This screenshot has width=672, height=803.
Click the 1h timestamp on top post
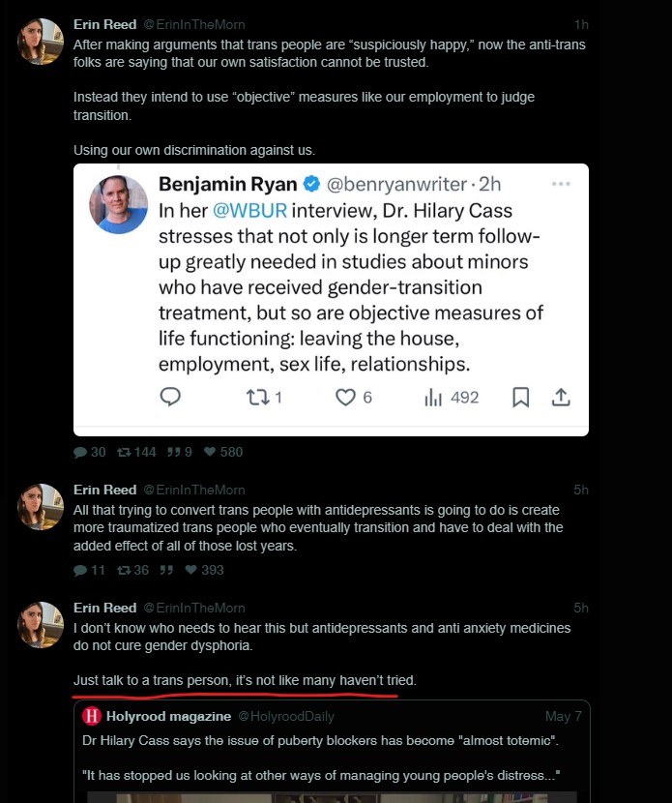tap(580, 24)
